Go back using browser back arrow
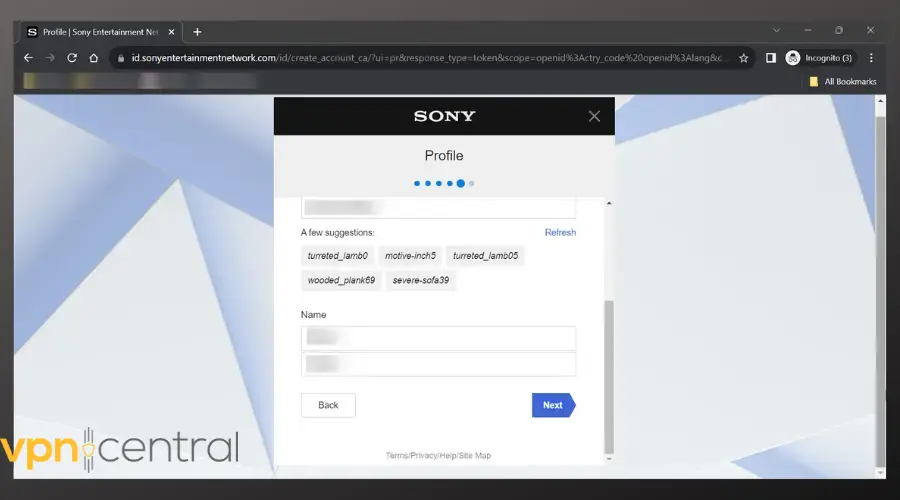 coord(28,58)
